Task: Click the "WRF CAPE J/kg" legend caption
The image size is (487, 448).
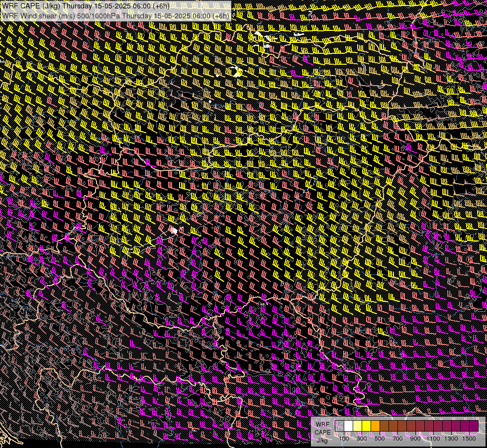Action: pos(322,432)
